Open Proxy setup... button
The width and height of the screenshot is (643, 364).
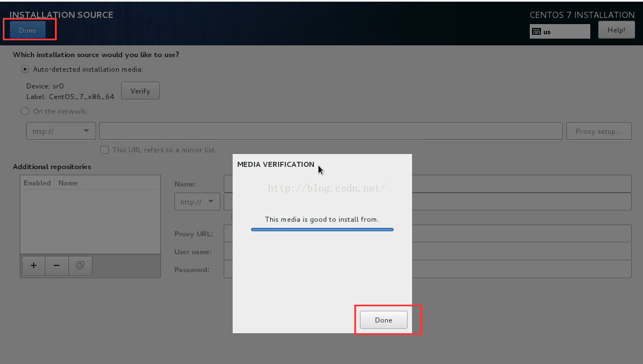tap(599, 131)
